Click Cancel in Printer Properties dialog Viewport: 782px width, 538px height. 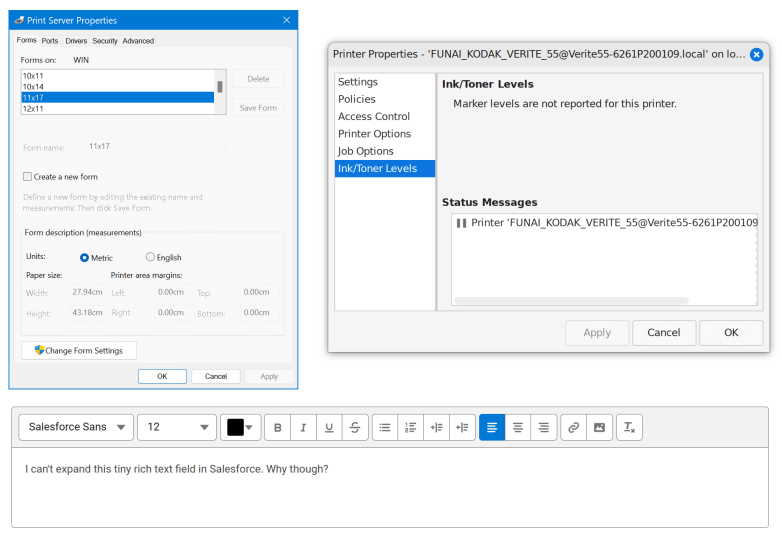coord(664,333)
